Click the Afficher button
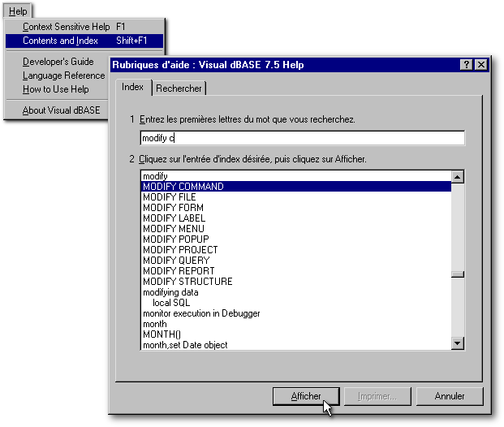 tap(306, 396)
